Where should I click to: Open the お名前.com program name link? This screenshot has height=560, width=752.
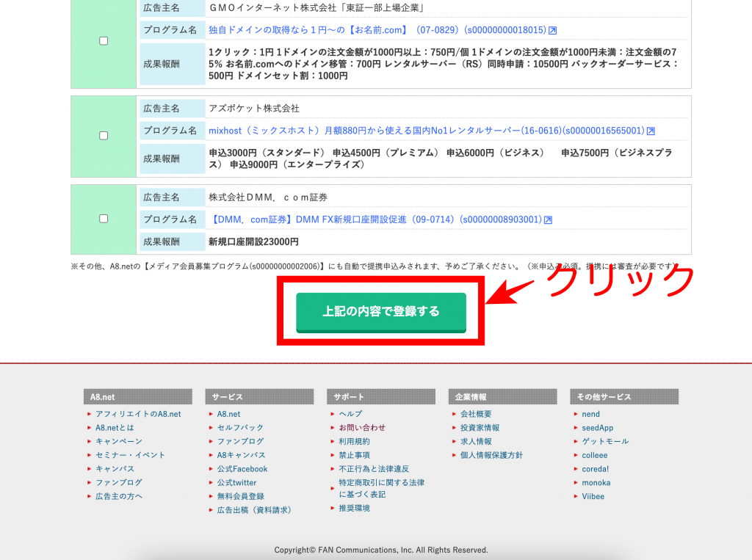pos(377,30)
